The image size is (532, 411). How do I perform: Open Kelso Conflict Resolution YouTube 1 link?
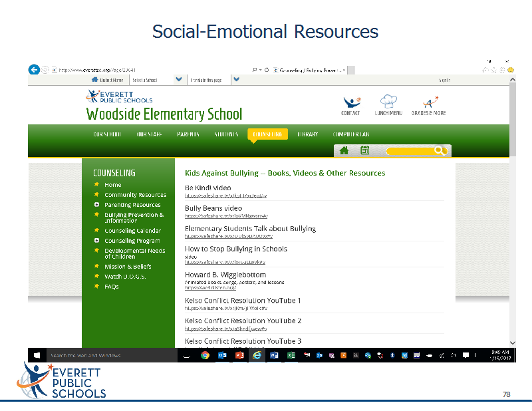pos(226,308)
